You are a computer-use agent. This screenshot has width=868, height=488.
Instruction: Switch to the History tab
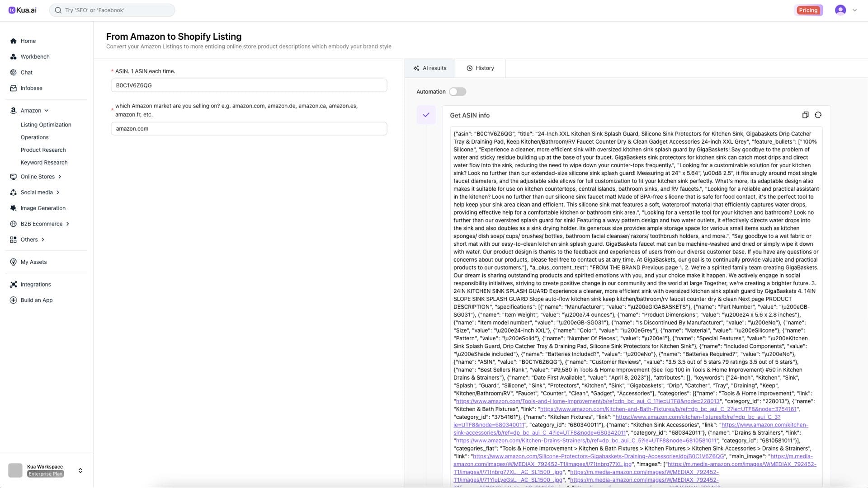coord(480,68)
